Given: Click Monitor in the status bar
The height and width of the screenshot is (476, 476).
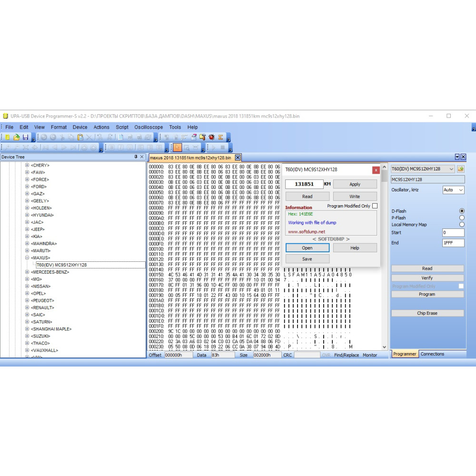Looking at the screenshot, I should (370, 355).
